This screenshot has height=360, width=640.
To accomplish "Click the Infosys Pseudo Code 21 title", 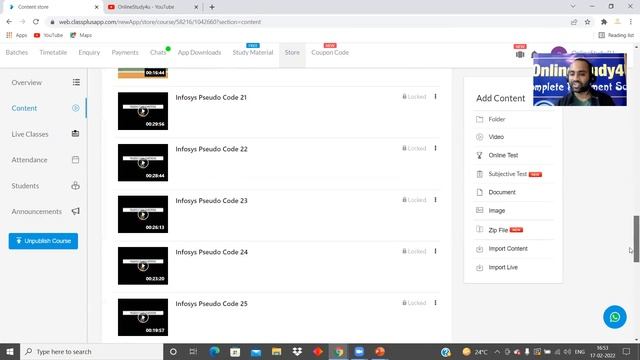I will (x=211, y=98).
